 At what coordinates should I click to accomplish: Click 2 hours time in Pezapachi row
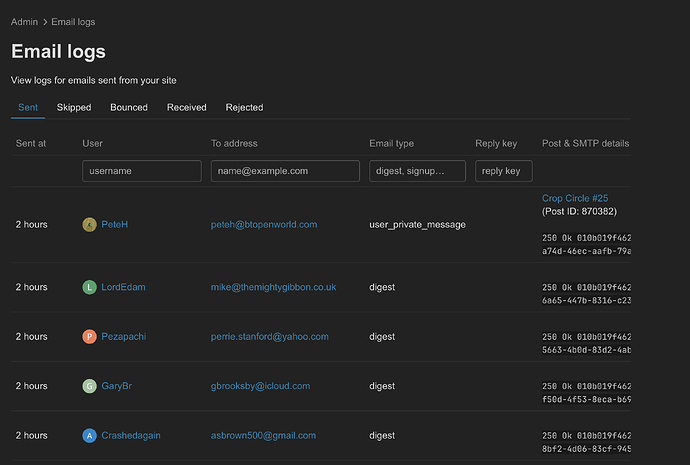pos(31,337)
